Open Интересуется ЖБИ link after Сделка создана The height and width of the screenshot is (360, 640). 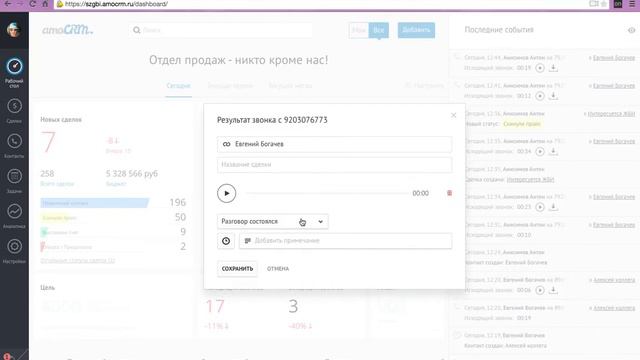pyautogui.click(x=530, y=179)
